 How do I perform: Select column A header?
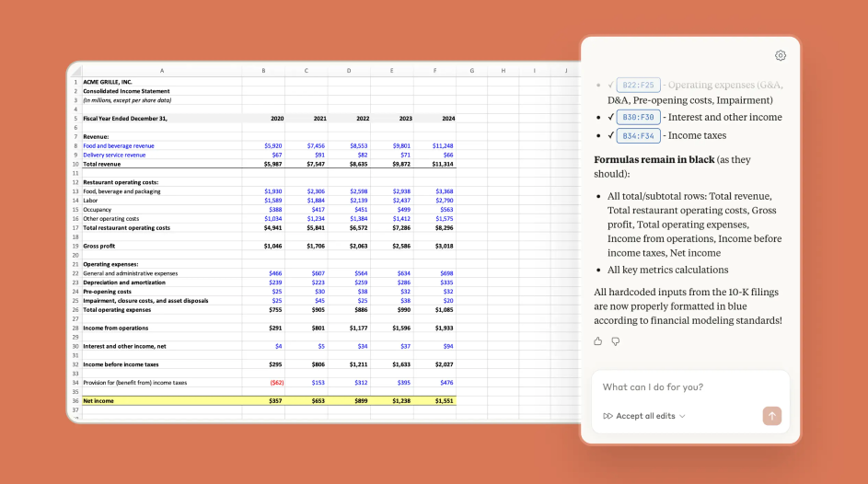161,71
